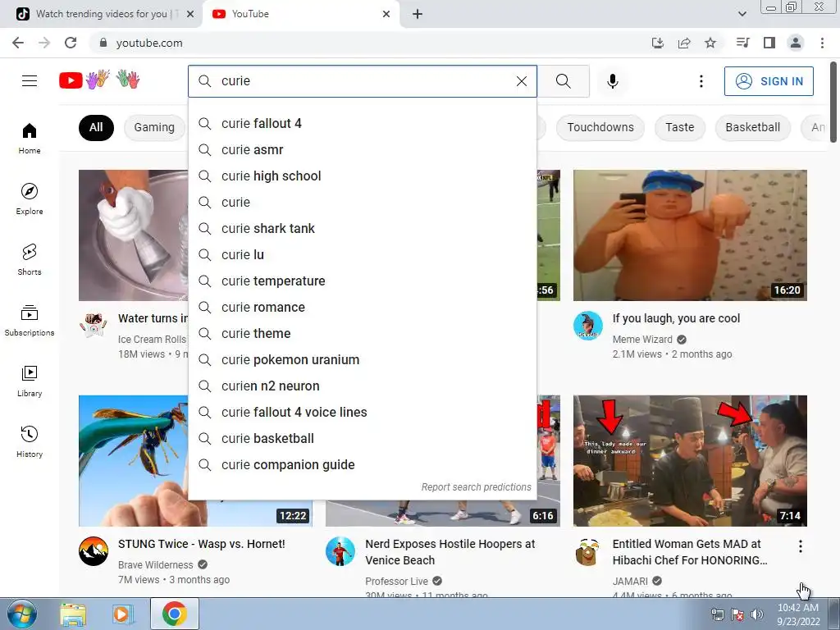Open Subscriptions in the sidebar
840x630 pixels.
(30, 321)
